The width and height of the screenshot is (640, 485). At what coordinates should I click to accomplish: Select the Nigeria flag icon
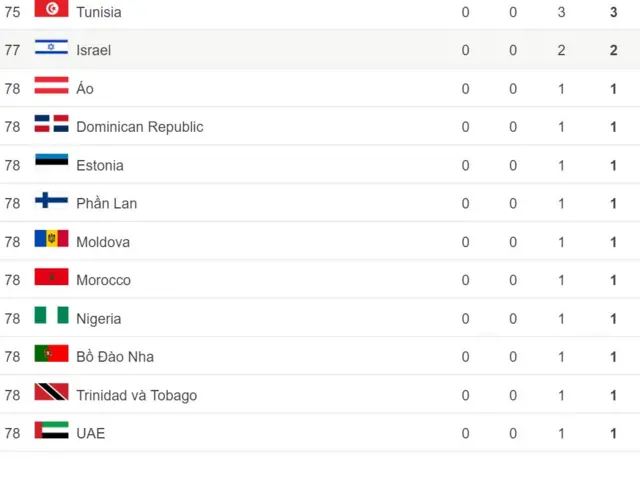51,315
